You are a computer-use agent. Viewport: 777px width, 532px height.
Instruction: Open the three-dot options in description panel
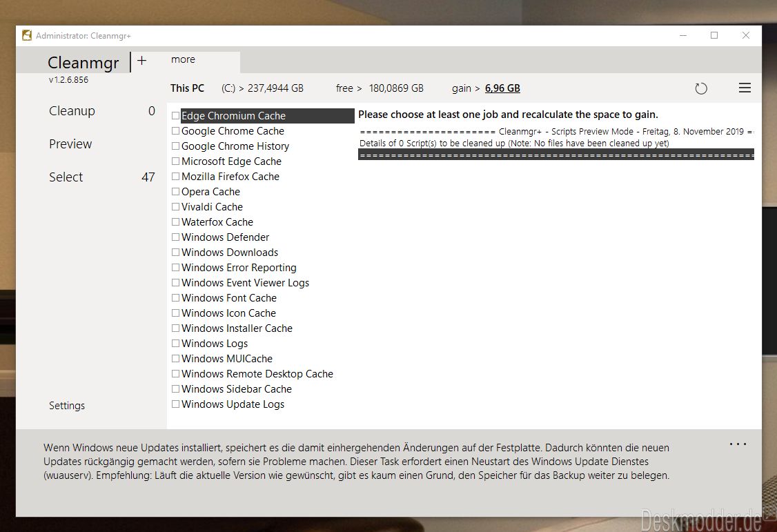coord(738,444)
